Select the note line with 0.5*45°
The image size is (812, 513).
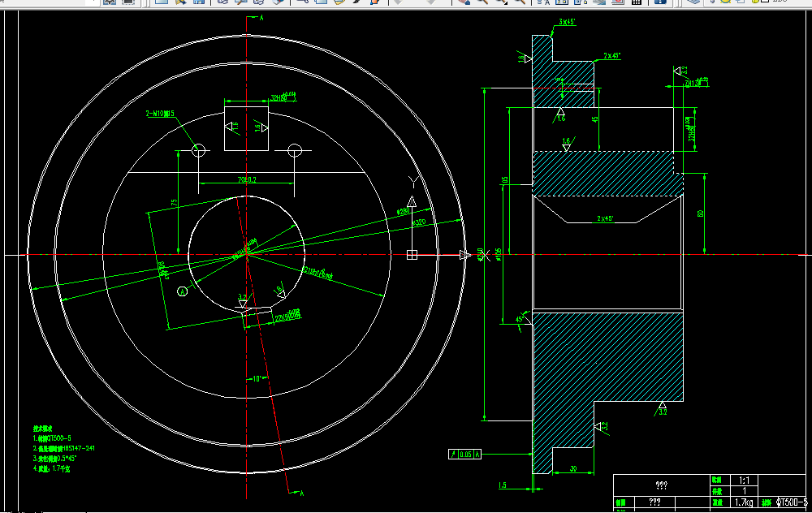point(55,458)
